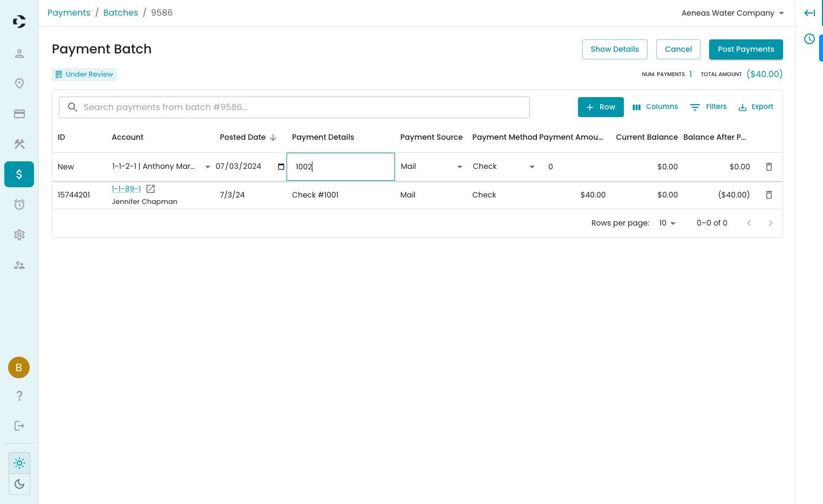Open the Filters panel
Image resolution: width=823 pixels, height=504 pixels.
pos(709,107)
